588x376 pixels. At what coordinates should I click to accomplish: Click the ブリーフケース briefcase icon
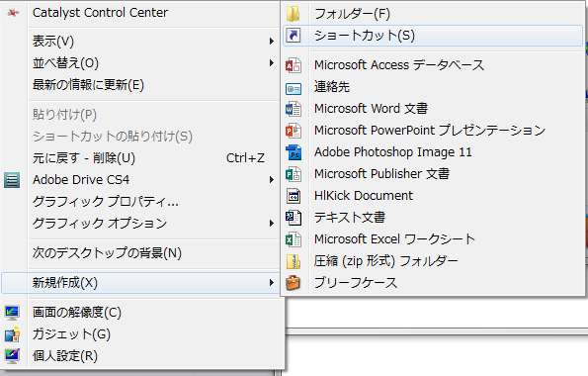294,283
